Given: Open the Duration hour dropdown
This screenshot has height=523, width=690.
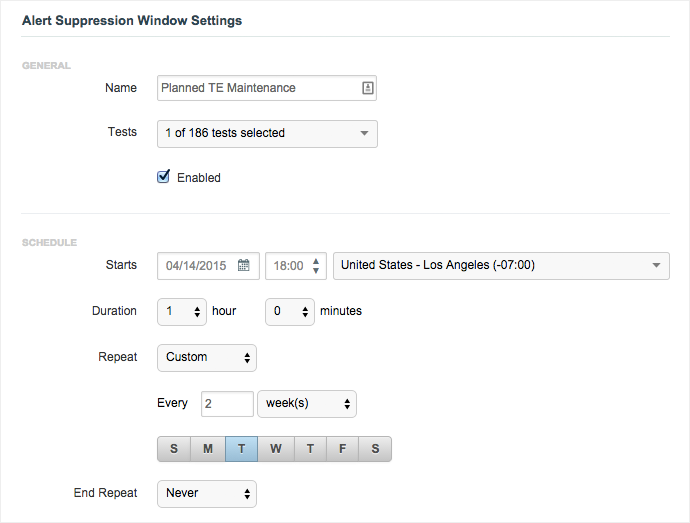Looking at the screenshot, I should tap(182, 311).
